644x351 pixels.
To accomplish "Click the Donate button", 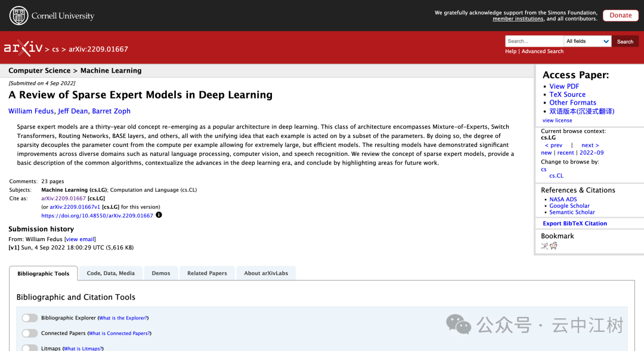I will 620,16.
